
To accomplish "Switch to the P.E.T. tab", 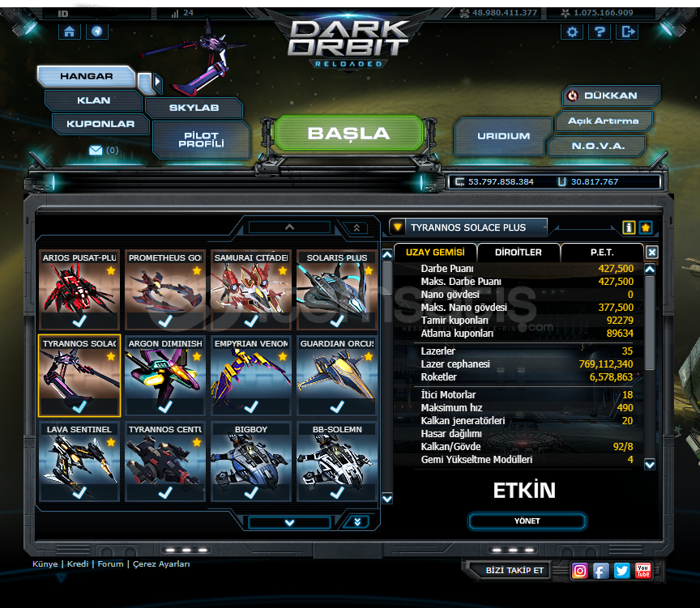I will click(602, 253).
